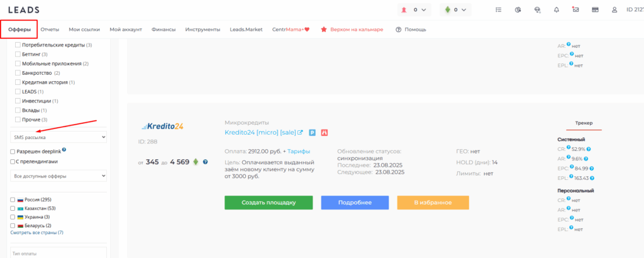Screen dimensions: 644x258
Task: Click the Тип оплаты input field
Action: tap(58, 252)
